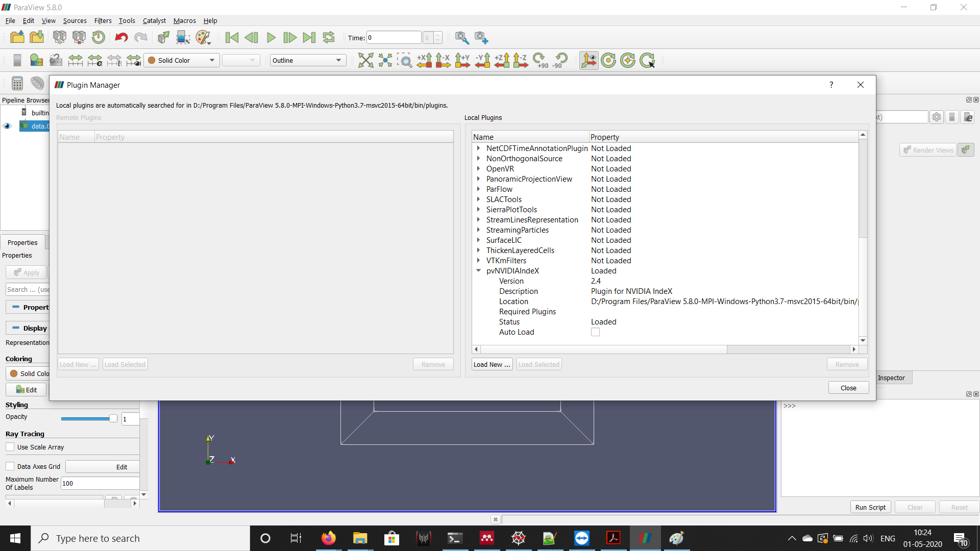Click Rescale to Data Range icon

(75, 60)
